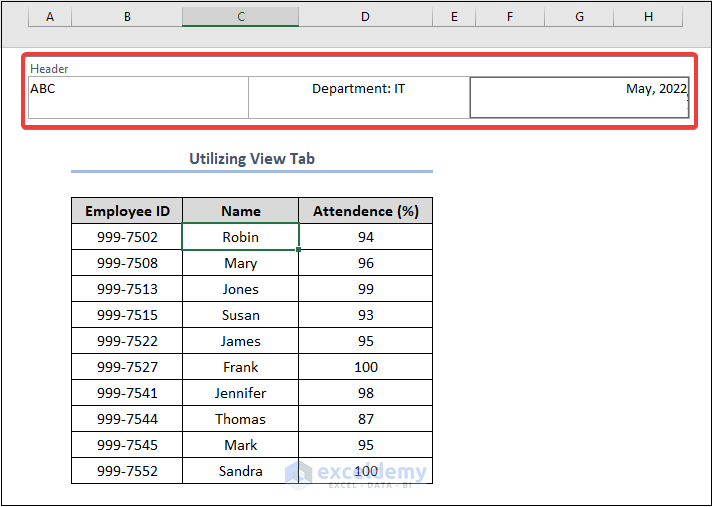Image resolution: width=712 pixels, height=507 pixels.
Task: Select column D header
Action: coord(366,17)
